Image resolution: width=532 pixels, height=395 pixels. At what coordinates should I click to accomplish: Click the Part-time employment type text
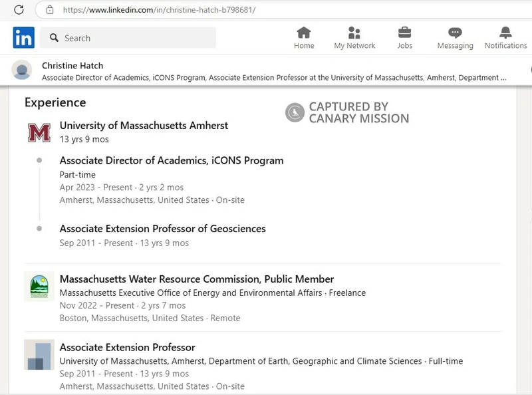[78, 175]
